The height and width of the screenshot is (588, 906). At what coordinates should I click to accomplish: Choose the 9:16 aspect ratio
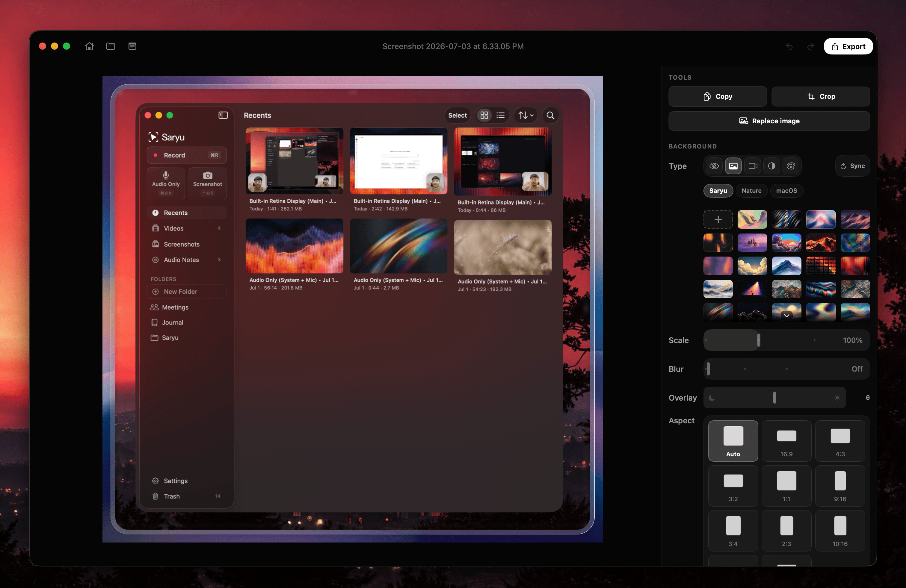(840, 486)
